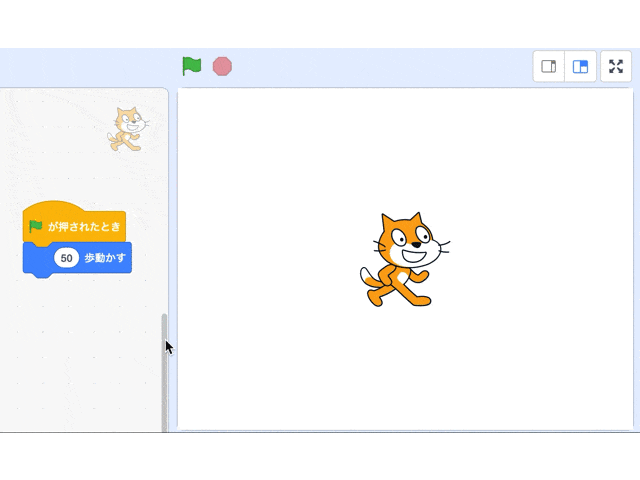Click the green flag icon inside the hat block
This screenshot has width=640, height=480.
tap(36, 226)
